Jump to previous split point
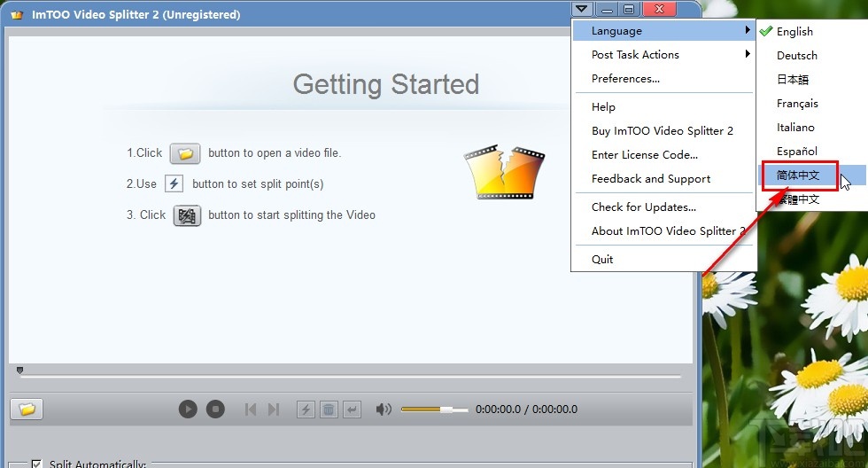 pyautogui.click(x=250, y=409)
